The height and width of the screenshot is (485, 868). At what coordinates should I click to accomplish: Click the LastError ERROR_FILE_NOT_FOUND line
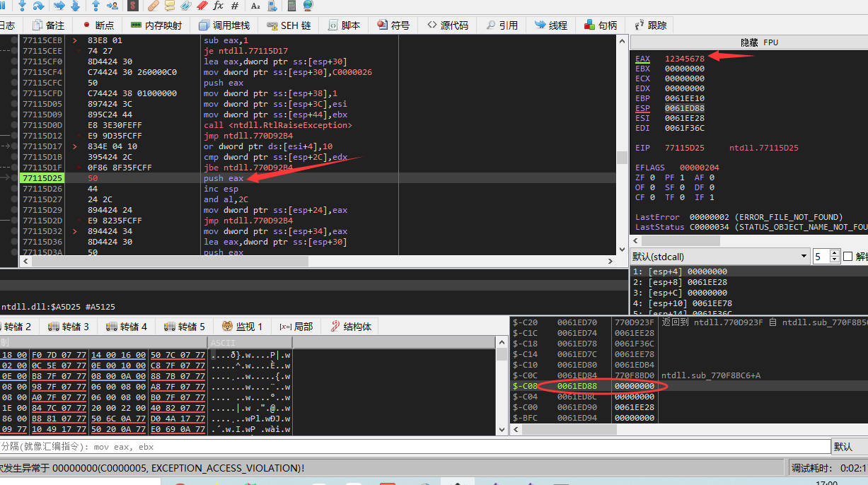(x=739, y=217)
